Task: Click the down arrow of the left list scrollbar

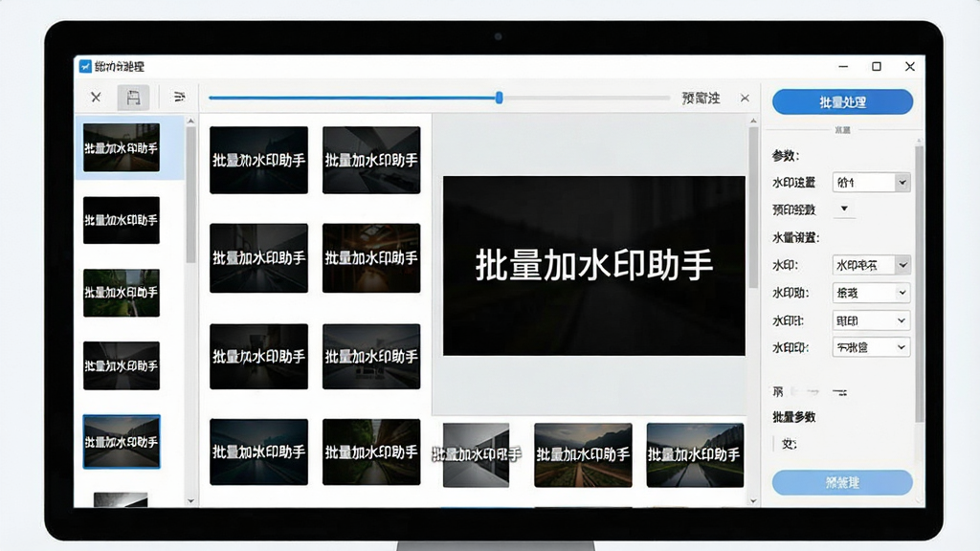Action: [x=190, y=501]
